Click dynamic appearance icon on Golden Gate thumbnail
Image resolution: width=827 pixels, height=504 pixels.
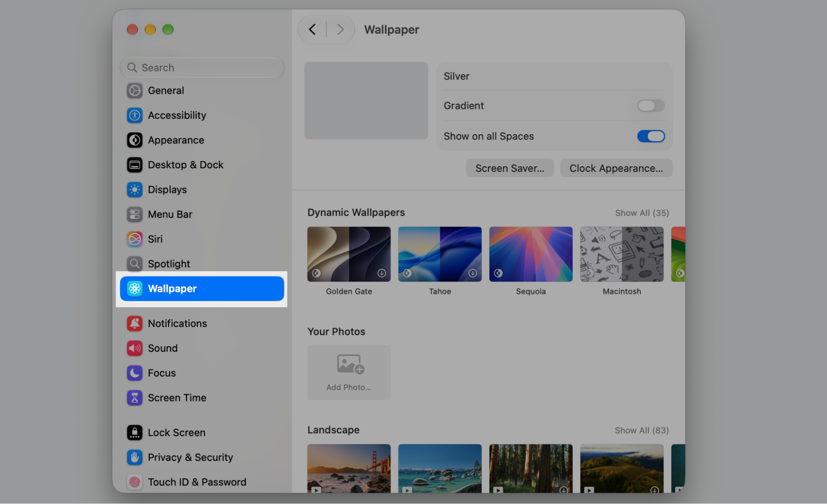316,273
